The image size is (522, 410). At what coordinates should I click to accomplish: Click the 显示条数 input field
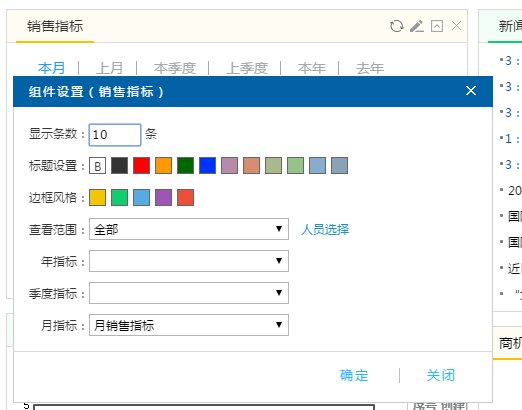(115, 135)
